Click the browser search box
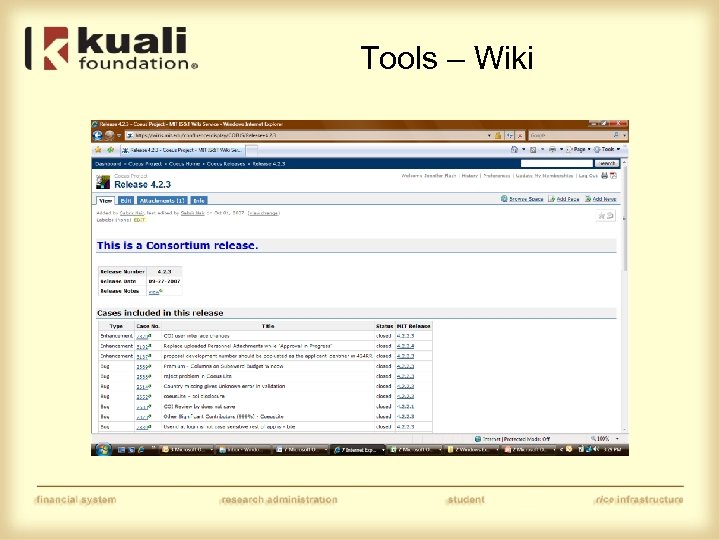This screenshot has width=720, height=540. [570, 135]
